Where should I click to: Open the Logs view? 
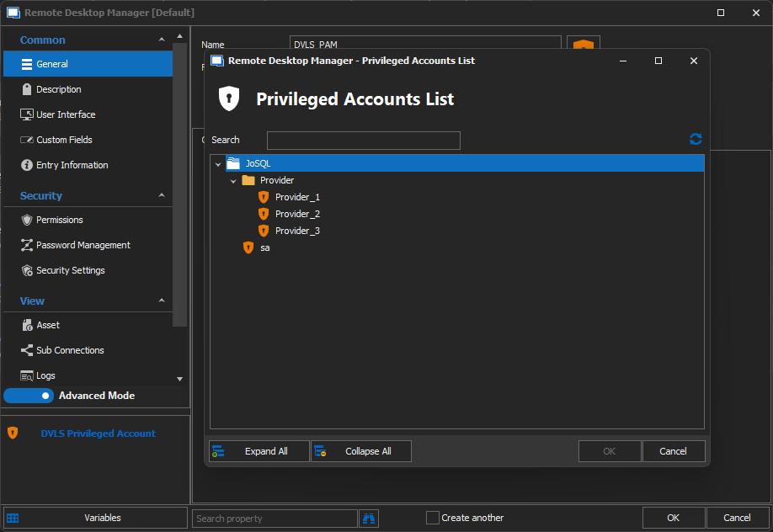(45, 375)
